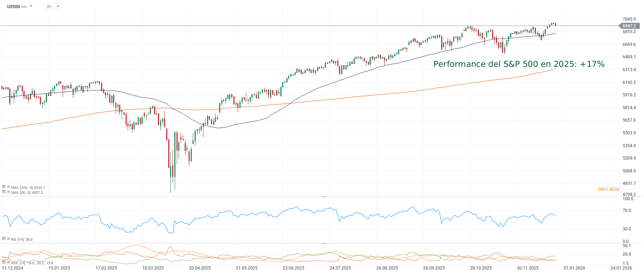Screen dimensions: 644x277
Task: Expand the CFD instrument selector arrow
Action: coord(31,6)
